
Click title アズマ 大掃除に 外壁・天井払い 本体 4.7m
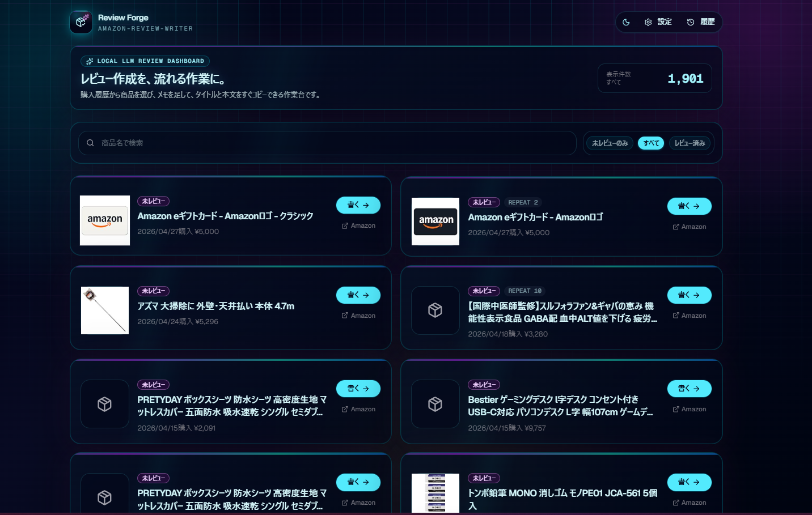coord(215,306)
